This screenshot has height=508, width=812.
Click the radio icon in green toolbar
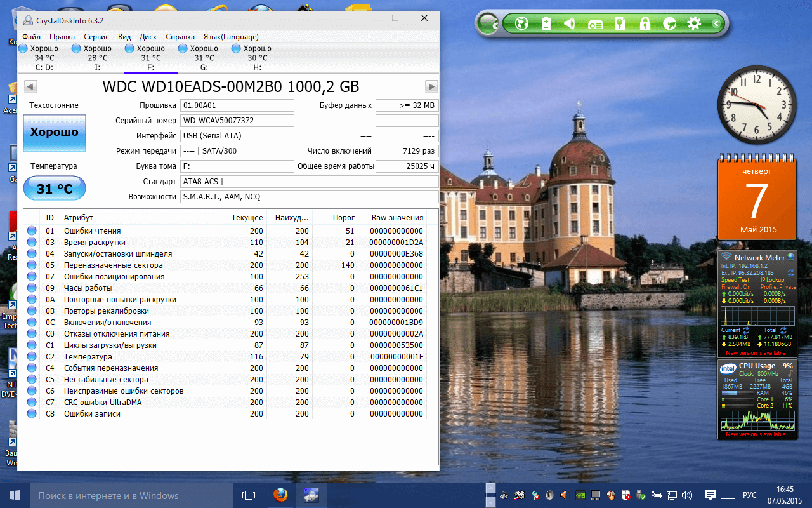(595, 25)
